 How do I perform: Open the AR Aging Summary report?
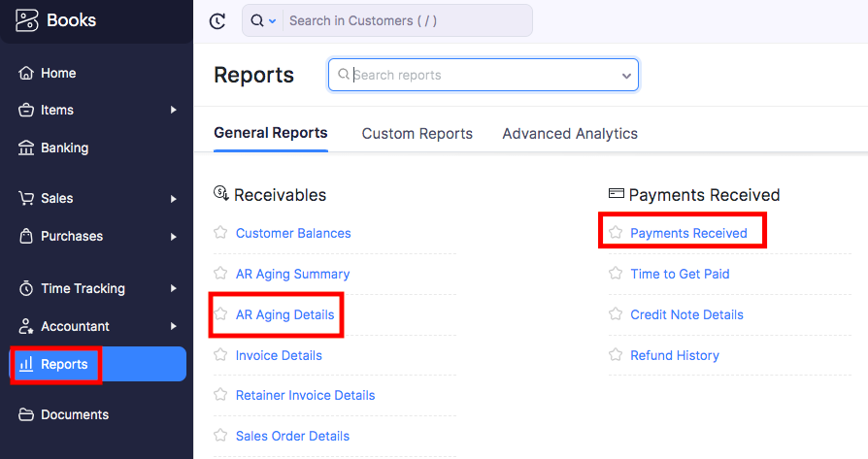(292, 274)
